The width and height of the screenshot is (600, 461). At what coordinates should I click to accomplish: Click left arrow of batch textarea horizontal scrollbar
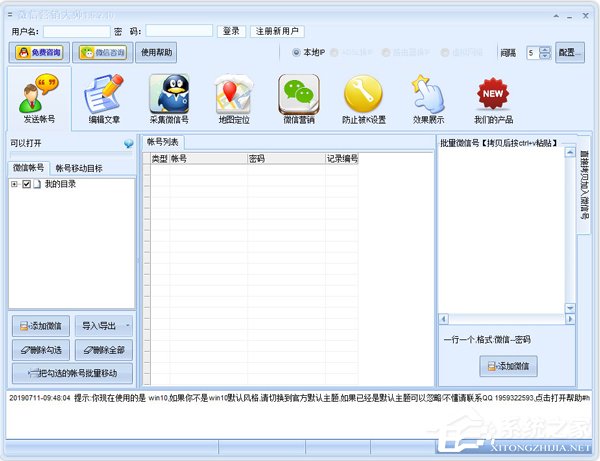tap(443, 319)
